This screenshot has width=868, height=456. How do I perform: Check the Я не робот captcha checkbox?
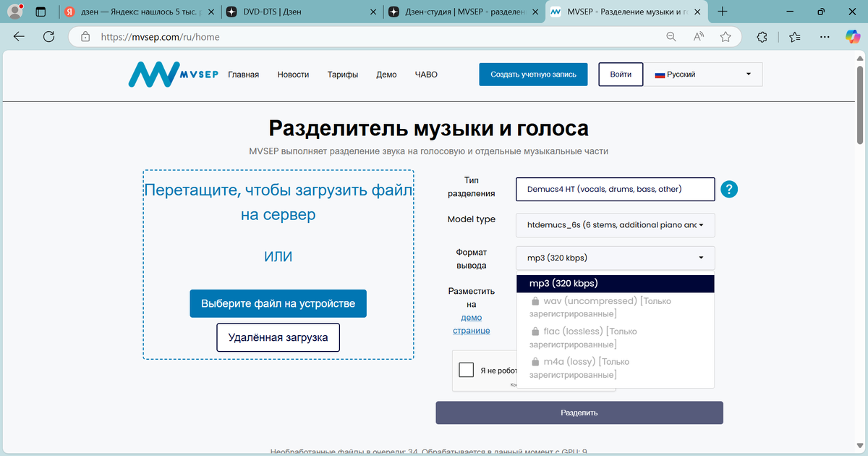(467, 370)
